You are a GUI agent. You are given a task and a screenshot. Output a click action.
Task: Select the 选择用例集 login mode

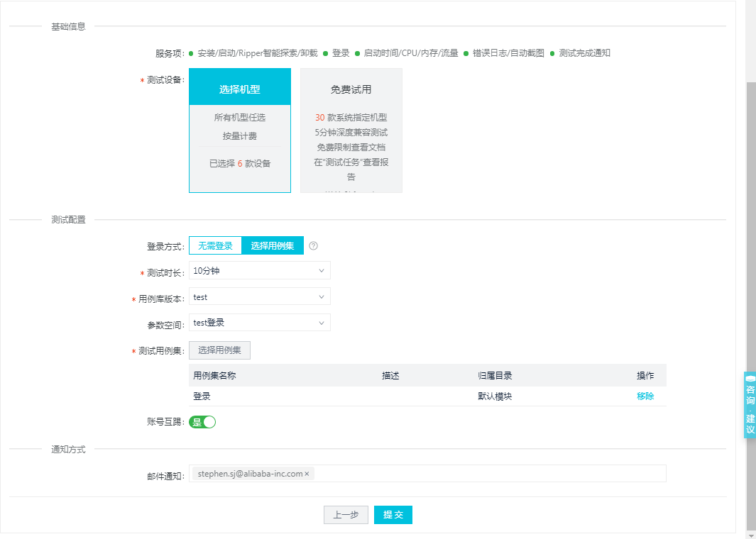[x=273, y=245]
